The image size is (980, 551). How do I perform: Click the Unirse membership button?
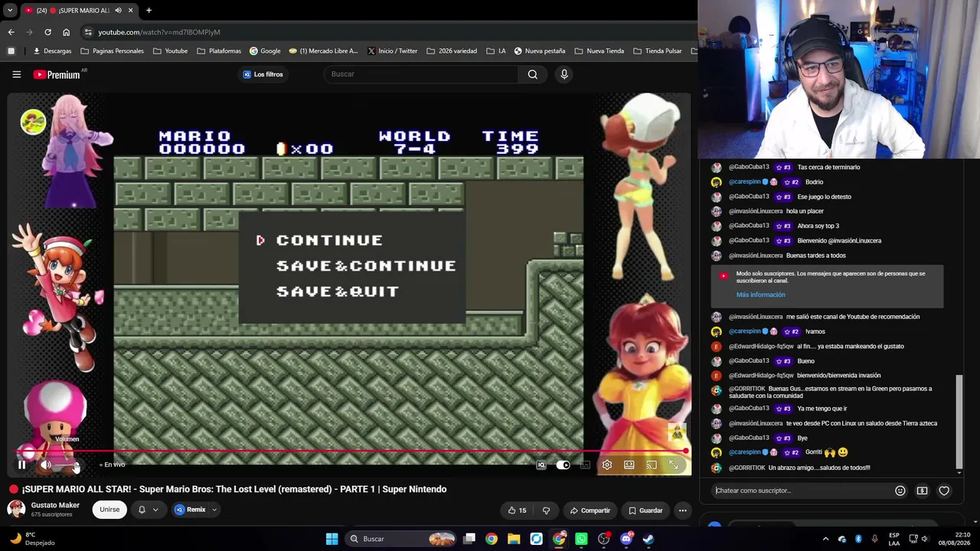(109, 510)
